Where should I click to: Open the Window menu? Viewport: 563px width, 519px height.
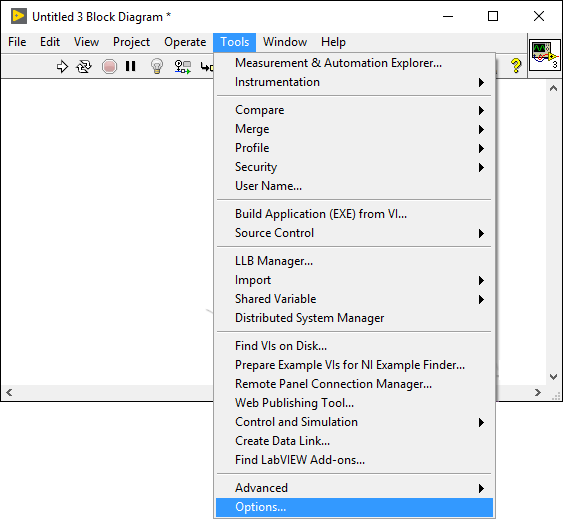click(x=285, y=42)
